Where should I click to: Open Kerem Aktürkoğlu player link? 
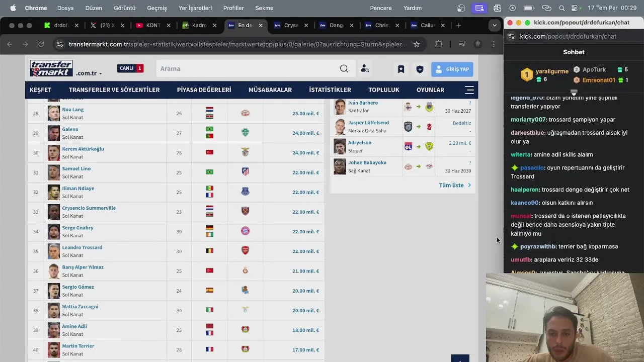click(x=83, y=149)
